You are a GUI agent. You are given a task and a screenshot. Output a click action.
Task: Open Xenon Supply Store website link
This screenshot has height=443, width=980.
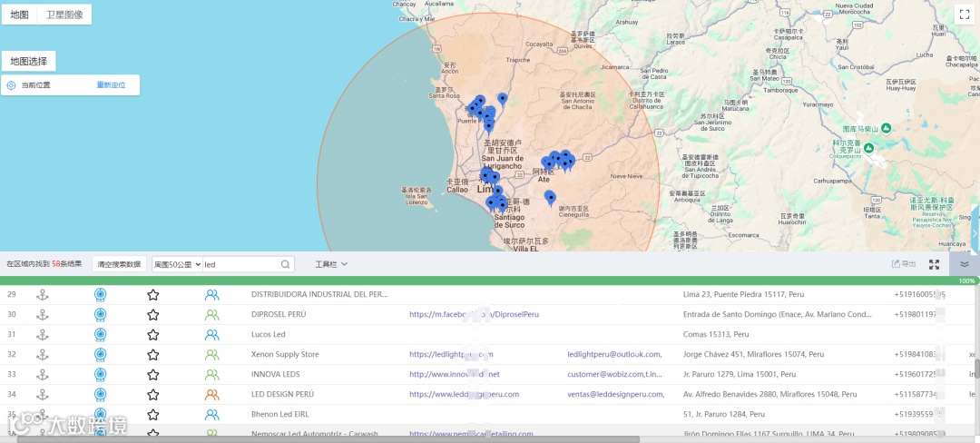[451, 355]
